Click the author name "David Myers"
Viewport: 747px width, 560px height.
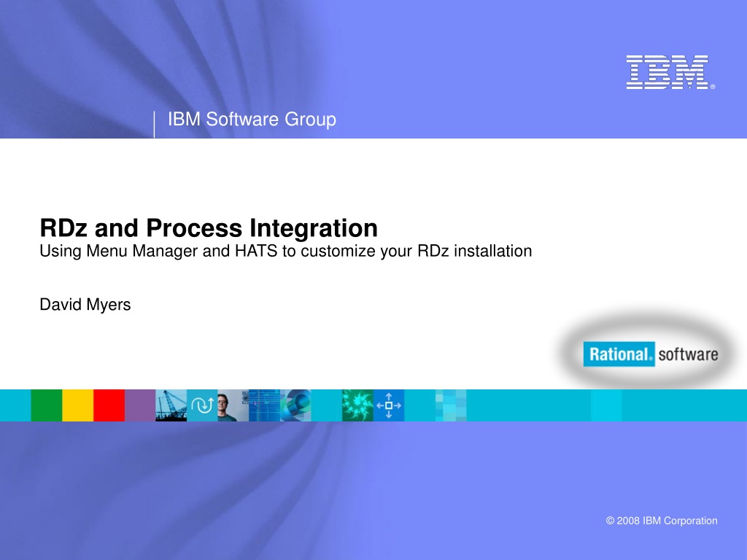tap(85, 305)
